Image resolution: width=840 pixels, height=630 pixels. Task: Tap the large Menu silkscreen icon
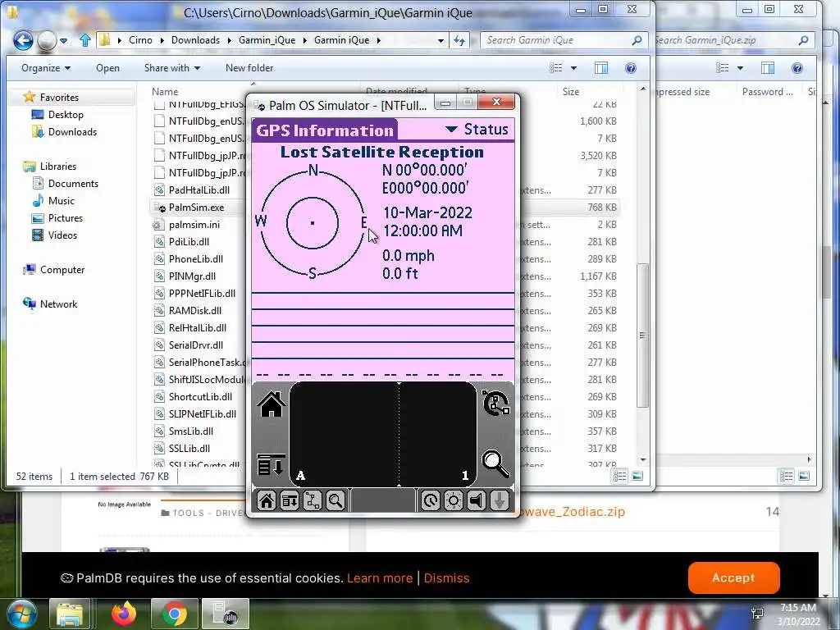click(x=271, y=465)
